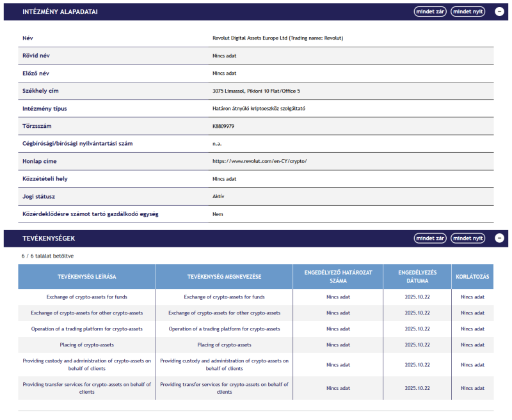This screenshot has width=512, height=420.
Task: Select 'Operation of a trading platform' megnevezése cell
Action: point(225,329)
